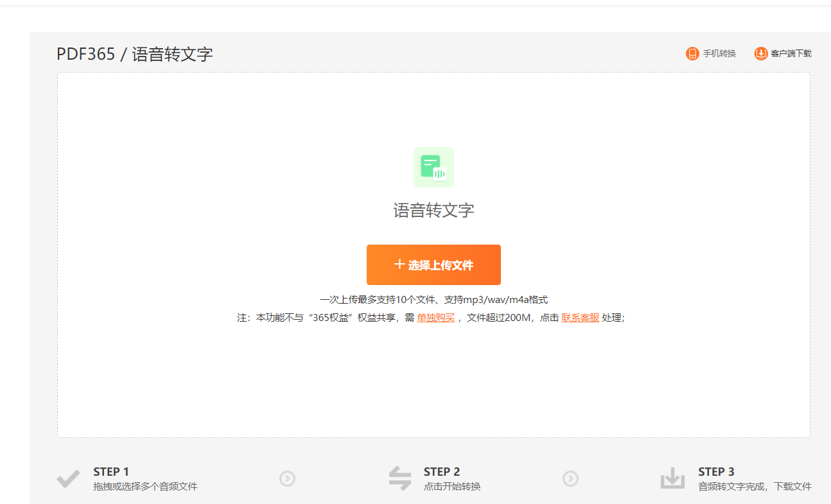Click the green speech-to-text document icon

click(433, 167)
